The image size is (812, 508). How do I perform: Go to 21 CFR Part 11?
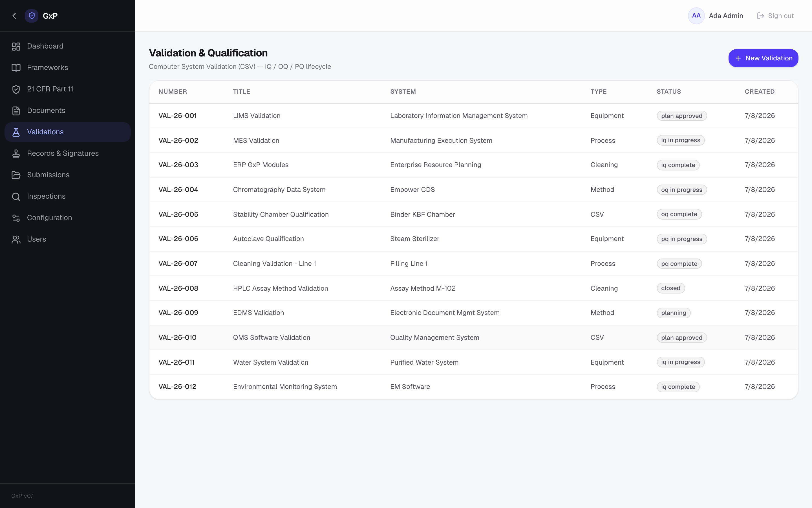(x=68, y=89)
